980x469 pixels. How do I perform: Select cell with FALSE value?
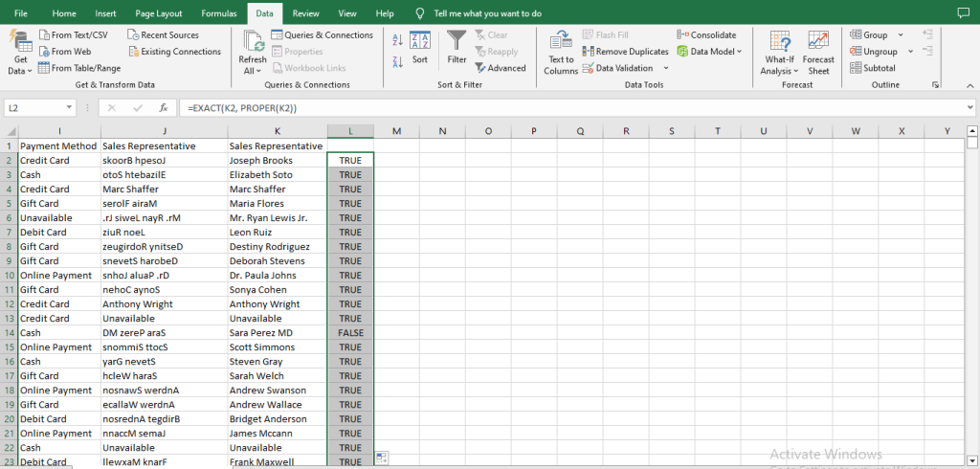350,333
